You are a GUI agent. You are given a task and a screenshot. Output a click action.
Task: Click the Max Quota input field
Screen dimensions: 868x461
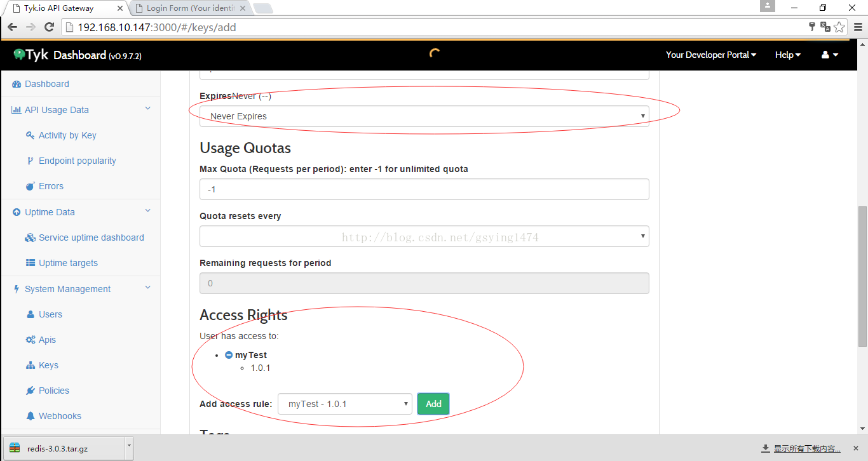(424, 189)
